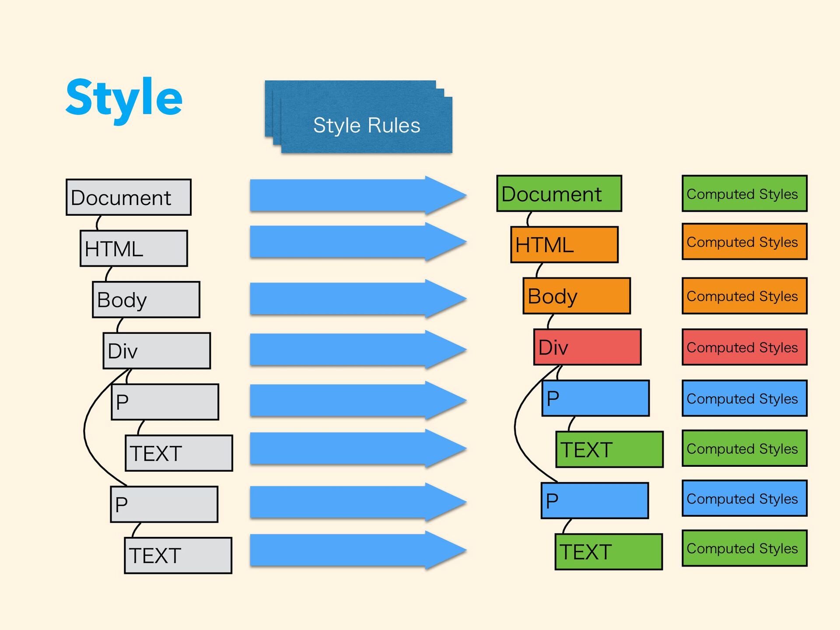840x630 pixels.
Task: Click arrow pointing to green Document node
Action: pyautogui.click(x=358, y=195)
